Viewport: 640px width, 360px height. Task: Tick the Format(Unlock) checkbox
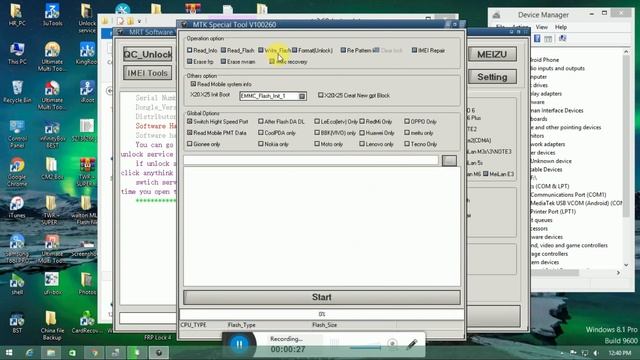click(x=295, y=50)
